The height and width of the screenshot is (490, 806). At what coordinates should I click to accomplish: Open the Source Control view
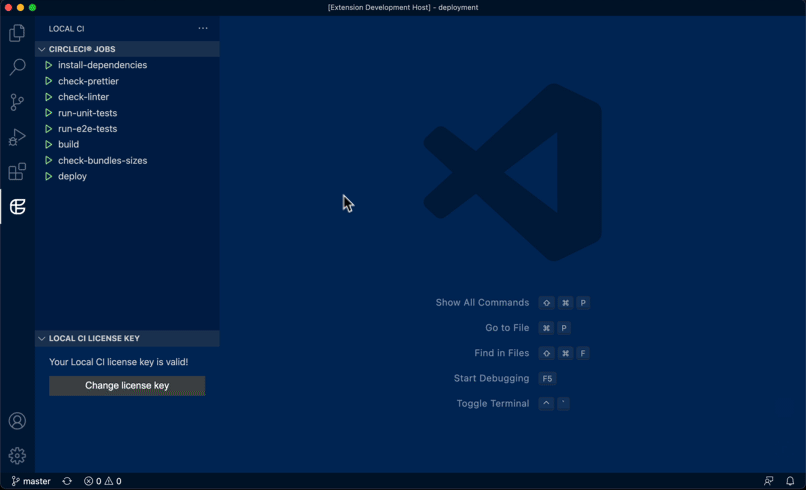pos(17,102)
